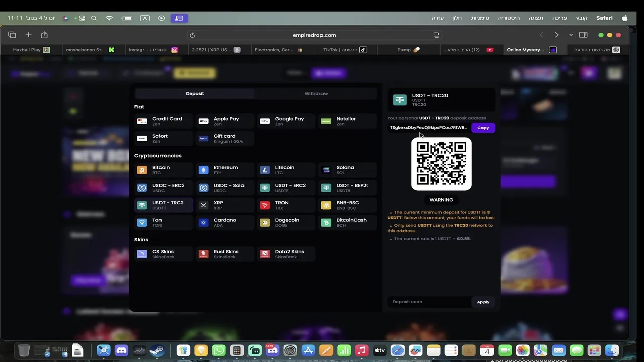Image resolution: width=644 pixels, height=362 pixels.
Task: Select USDT - TRC20 in crypto list
Action: 164,205
